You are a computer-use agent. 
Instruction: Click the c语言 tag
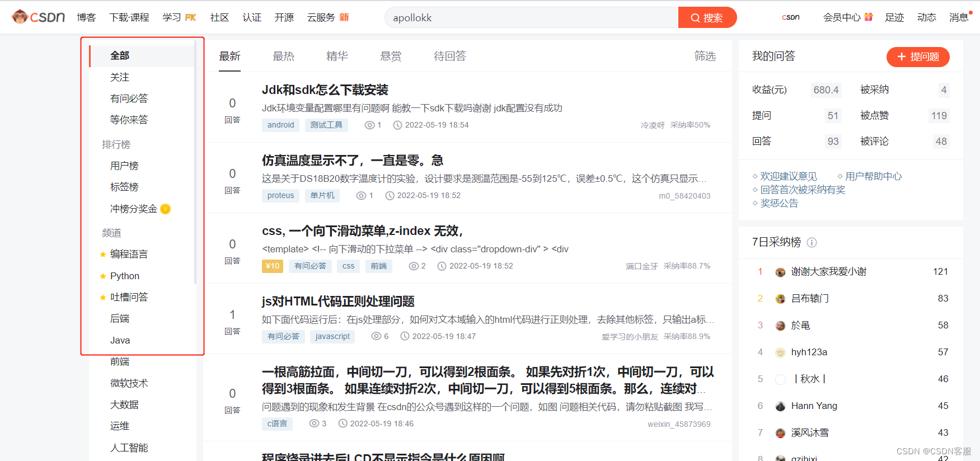point(277,424)
